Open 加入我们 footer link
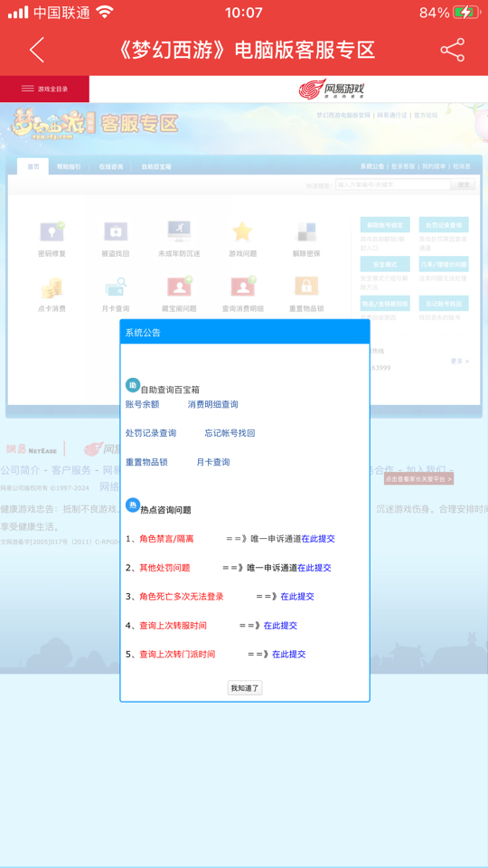Viewport: 488px width, 868px height. 427,470
